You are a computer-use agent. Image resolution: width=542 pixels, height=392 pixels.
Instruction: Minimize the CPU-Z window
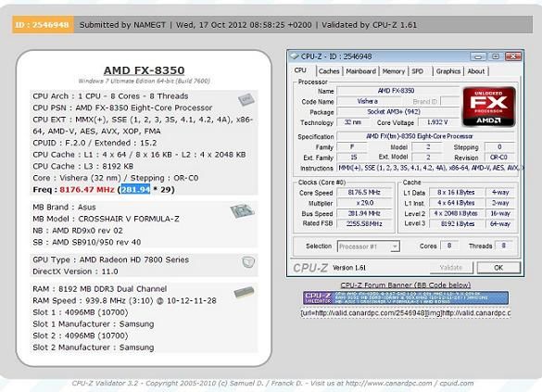click(478, 57)
